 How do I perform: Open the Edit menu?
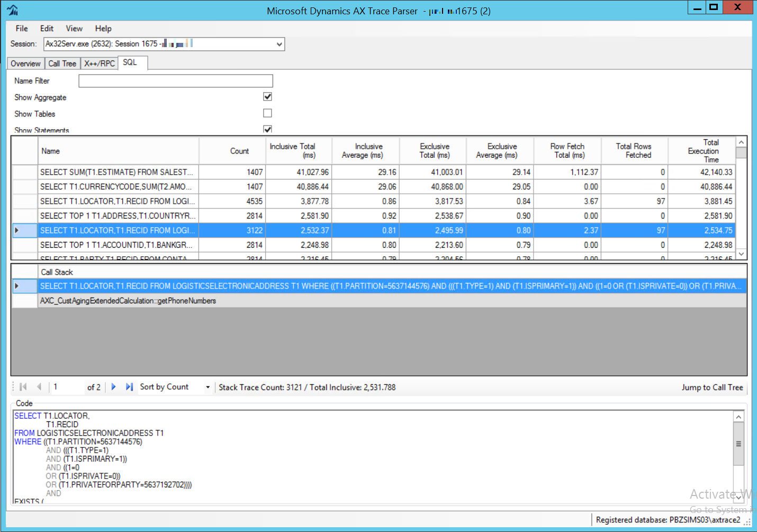(x=47, y=29)
